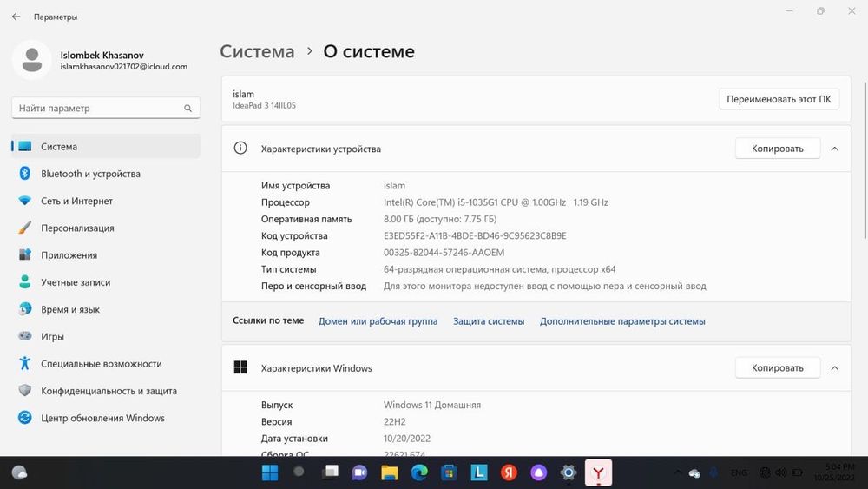Viewport: 868px width, 489px height.
Task: Click processor value Intel(R) Core(TM) i5-1035G1
Action: pos(496,202)
